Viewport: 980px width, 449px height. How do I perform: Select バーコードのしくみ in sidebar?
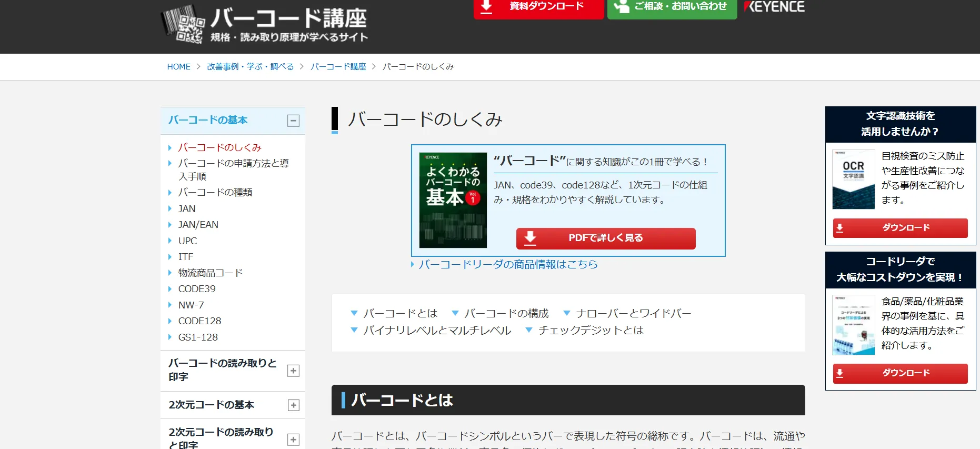tap(219, 147)
